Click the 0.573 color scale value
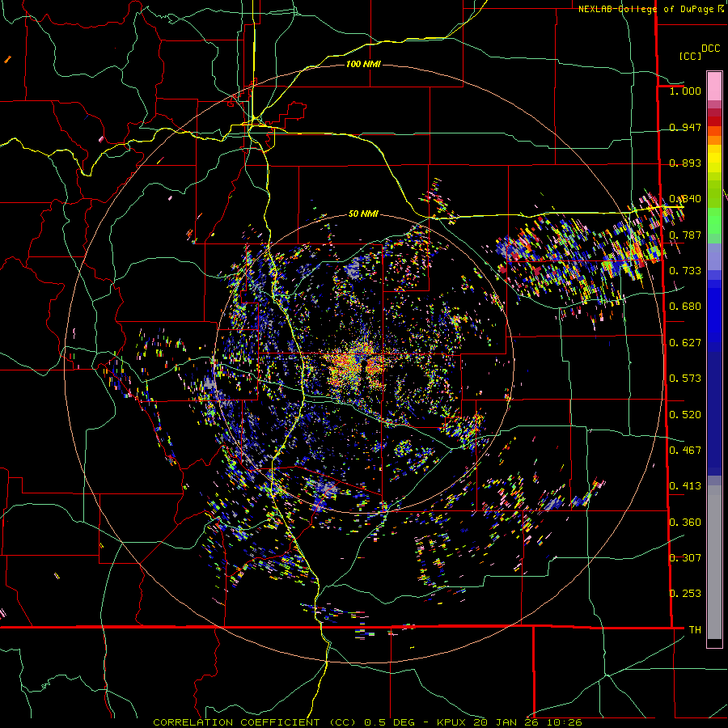This screenshot has width=728, height=728. tap(685, 379)
